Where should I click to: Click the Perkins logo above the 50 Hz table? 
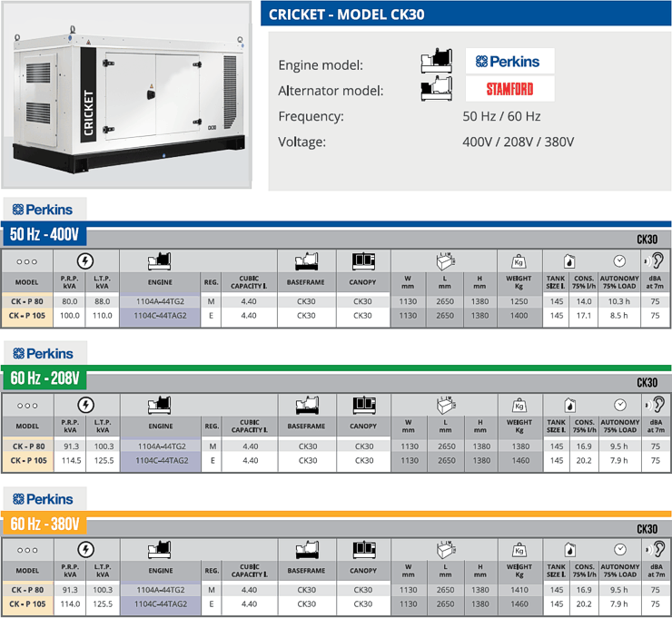pos(43,210)
